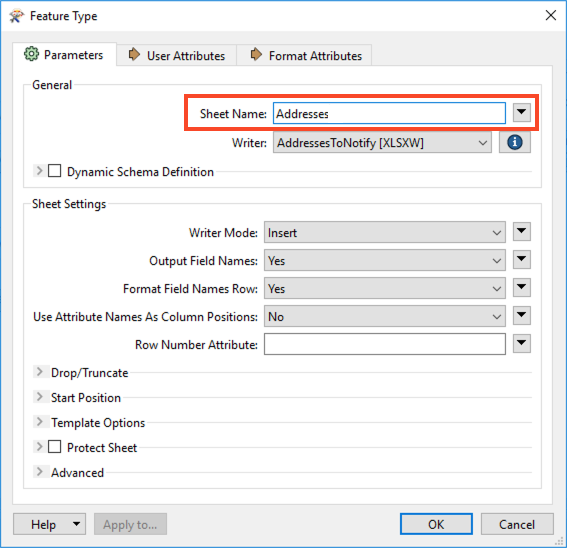Image resolution: width=567 pixels, height=548 pixels.
Task: Tick the Protect Sheet checkbox
Action: click(55, 447)
